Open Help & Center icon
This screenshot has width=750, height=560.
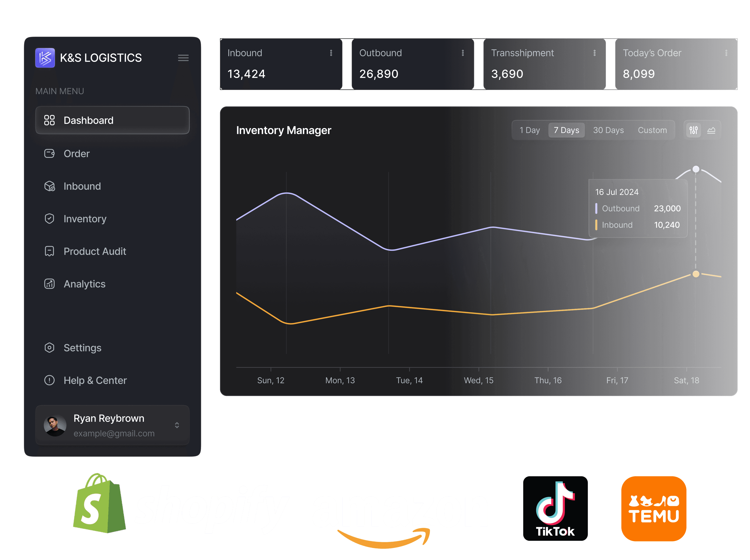coord(50,379)
